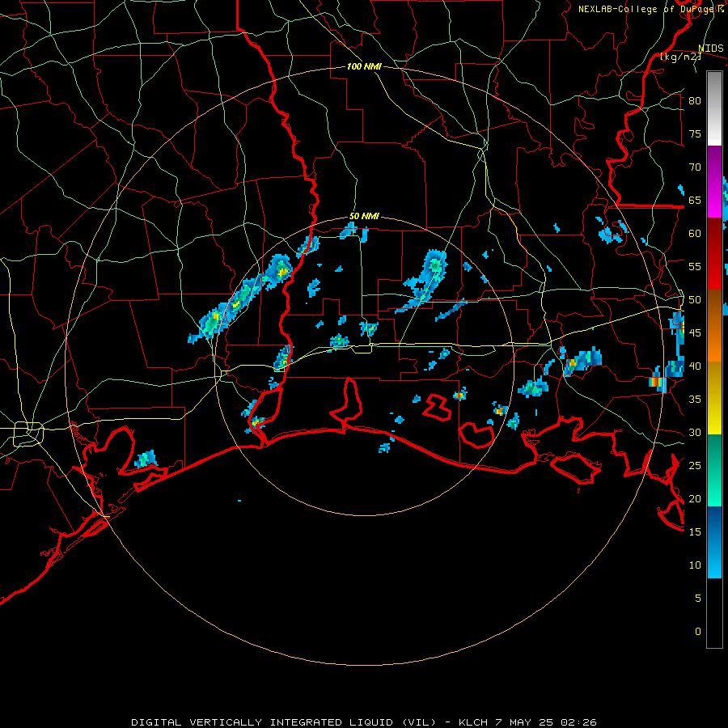The image size is (728, 728).
Task: Click the 10 value on the scale
Action: point(695,565)
